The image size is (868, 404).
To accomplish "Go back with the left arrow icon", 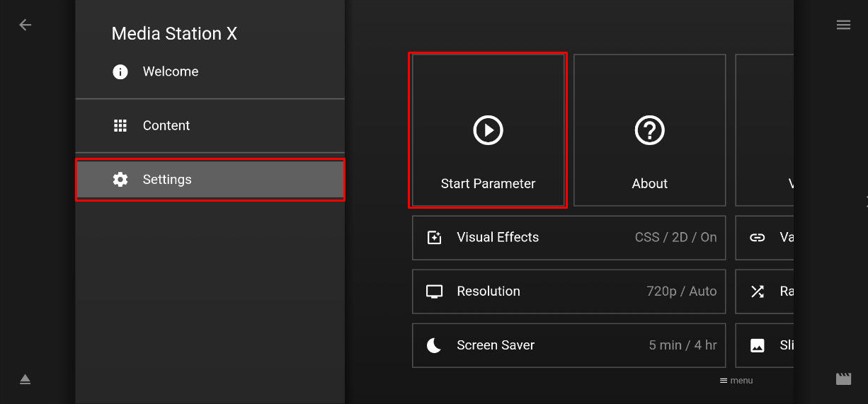I will point(25,25).
